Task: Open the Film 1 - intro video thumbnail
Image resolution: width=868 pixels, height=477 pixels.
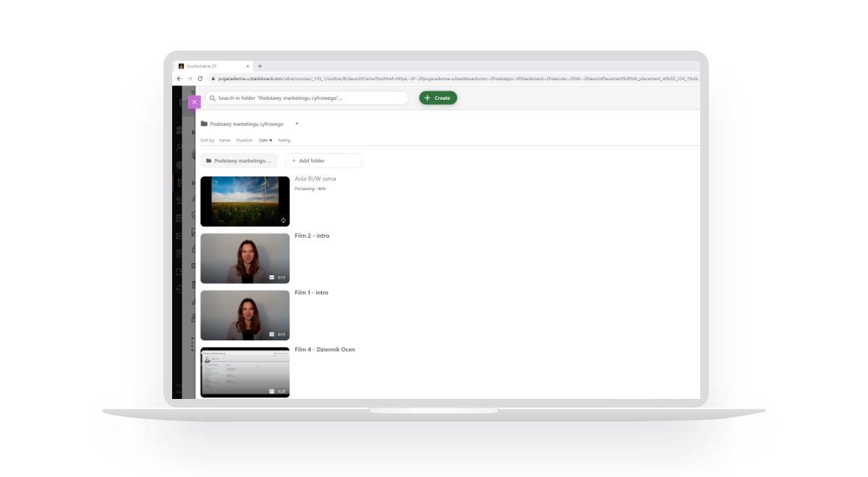Action: tap(244, 315)
